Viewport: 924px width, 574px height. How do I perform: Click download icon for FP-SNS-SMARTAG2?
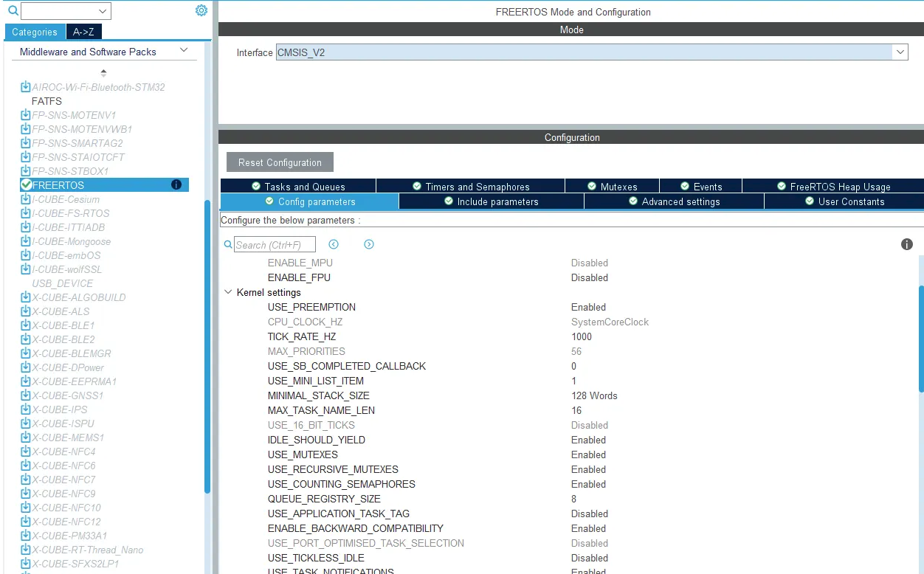26,142
